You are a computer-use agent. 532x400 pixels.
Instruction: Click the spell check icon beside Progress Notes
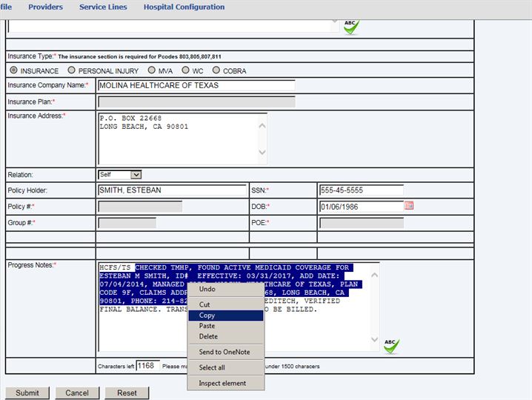pos(391,346)
